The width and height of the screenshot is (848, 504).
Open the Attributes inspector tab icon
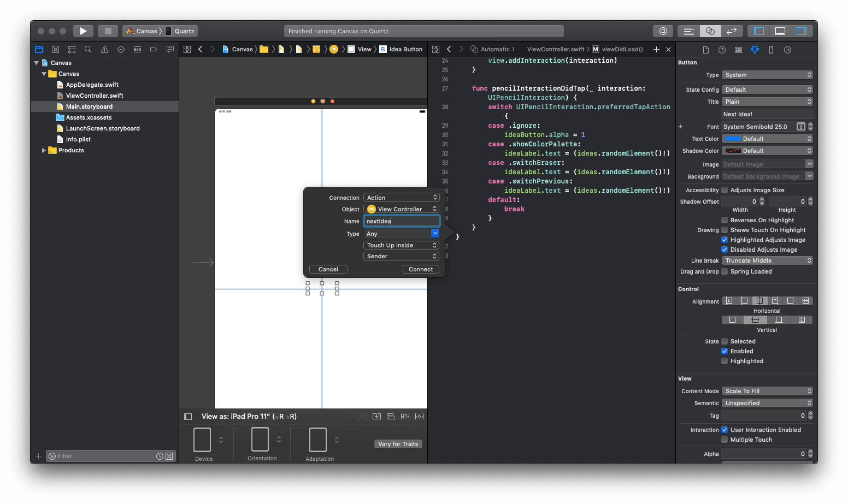pos(755,50)
